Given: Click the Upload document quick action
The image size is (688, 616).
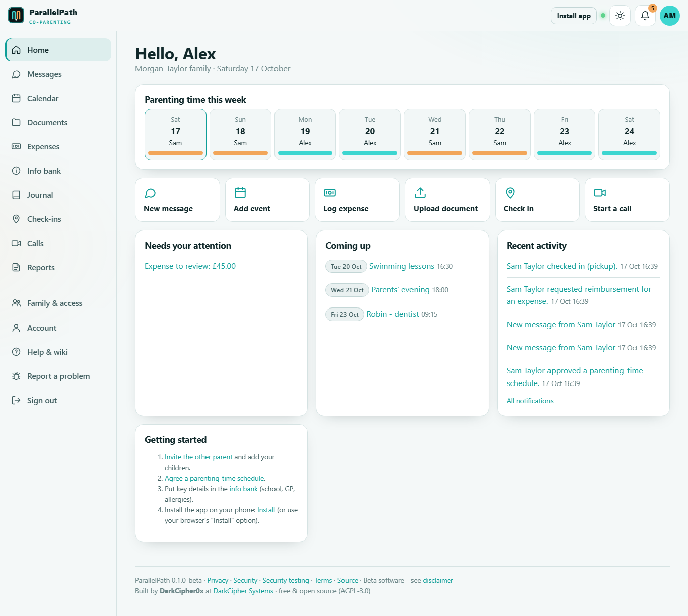Looking at the screenshot, I should [x=447, y=200].
